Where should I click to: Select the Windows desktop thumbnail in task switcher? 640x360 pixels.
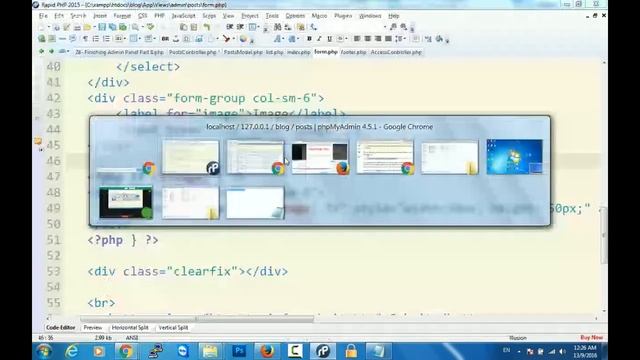pos(515,157)
